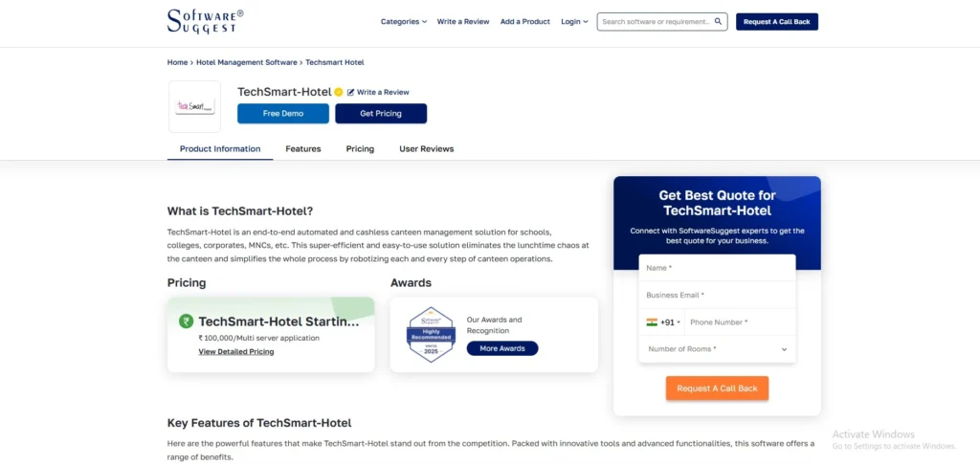Screen dimensions: 980x465
Task: Click the Name input field
Action: tap(717, 268)
